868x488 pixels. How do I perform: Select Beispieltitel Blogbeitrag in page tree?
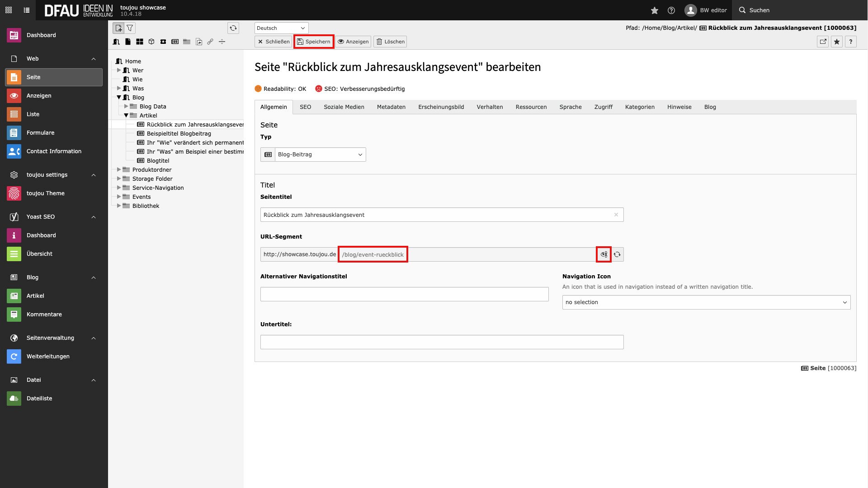[179, 134]
